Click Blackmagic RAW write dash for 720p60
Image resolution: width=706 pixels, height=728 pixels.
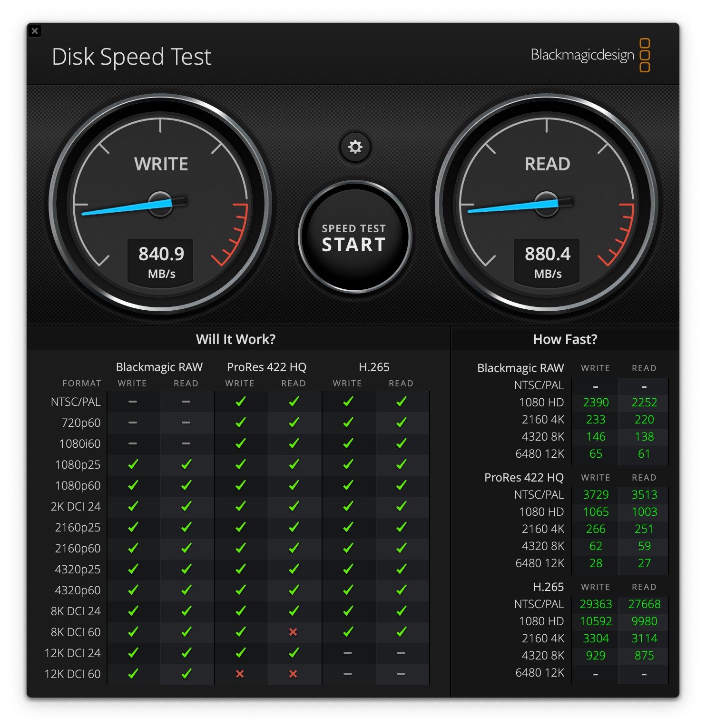133,423
